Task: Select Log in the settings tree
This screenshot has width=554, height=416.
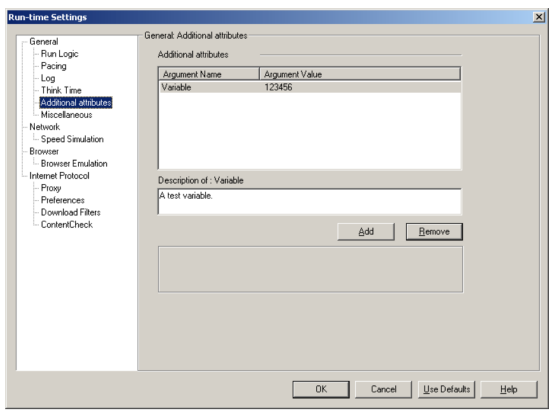Action: (48, 78)
